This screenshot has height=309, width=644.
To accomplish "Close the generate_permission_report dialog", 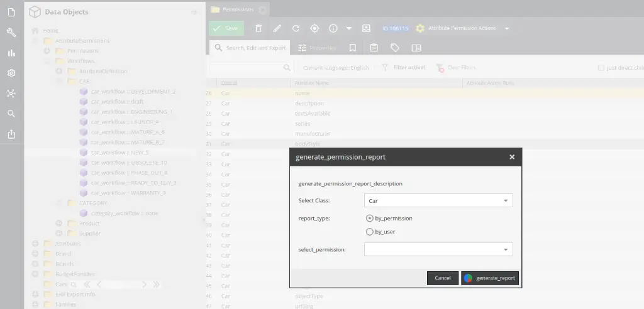I will pyautogui.click(x=512, y=157).
